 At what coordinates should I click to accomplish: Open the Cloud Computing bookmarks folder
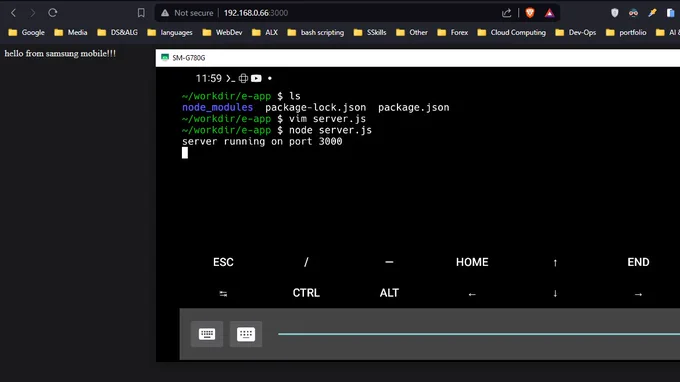(512, 33)
